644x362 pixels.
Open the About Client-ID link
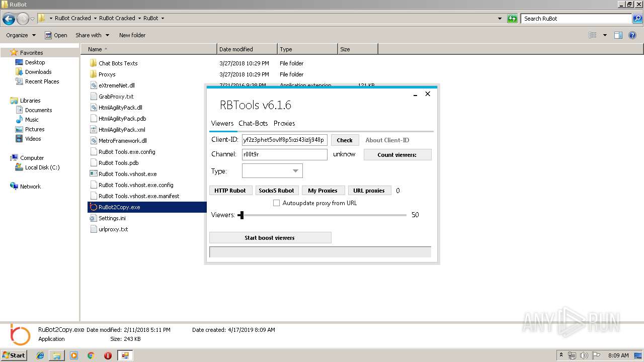click(x=387, y=140)
